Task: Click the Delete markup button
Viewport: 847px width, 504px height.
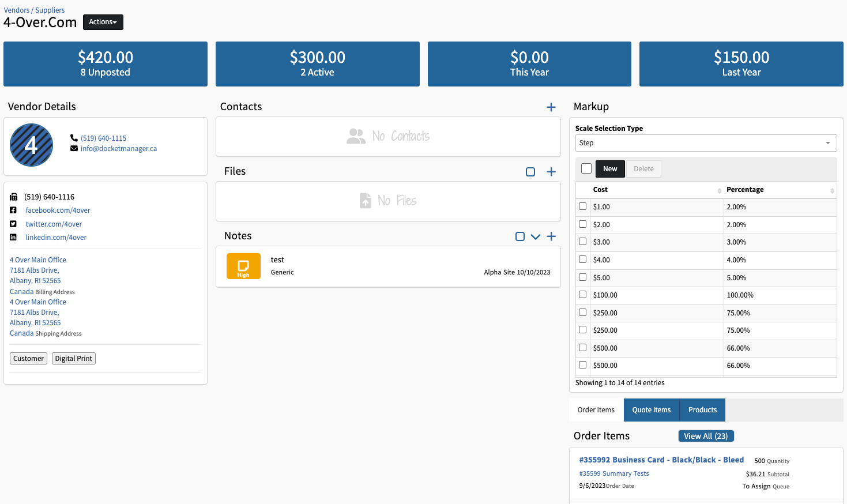Action: pos(643,169)
